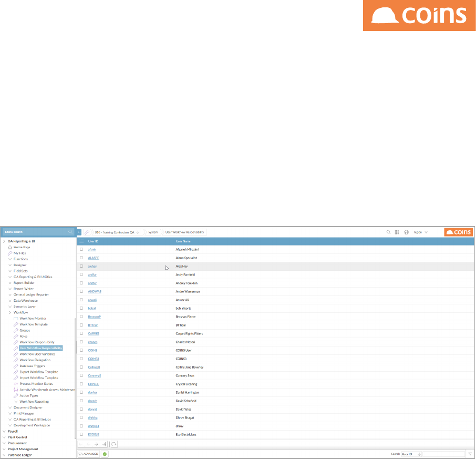Click the COINS logo in the app header
476x459 pixels.
tap(459, 232)
